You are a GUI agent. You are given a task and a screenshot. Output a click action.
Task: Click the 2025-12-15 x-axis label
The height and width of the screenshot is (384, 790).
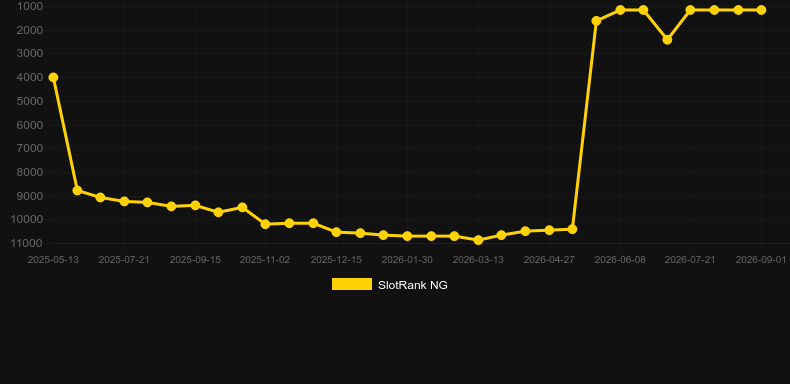point(336,260)
